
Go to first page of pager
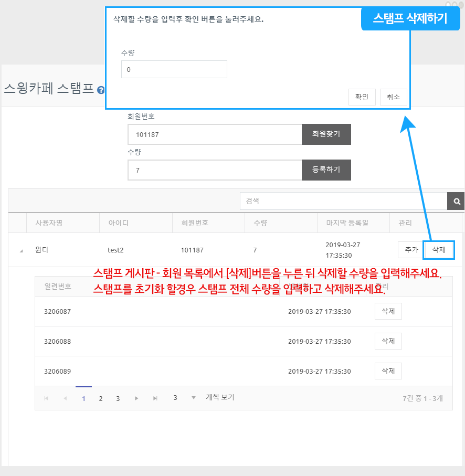tap(46, 398)
